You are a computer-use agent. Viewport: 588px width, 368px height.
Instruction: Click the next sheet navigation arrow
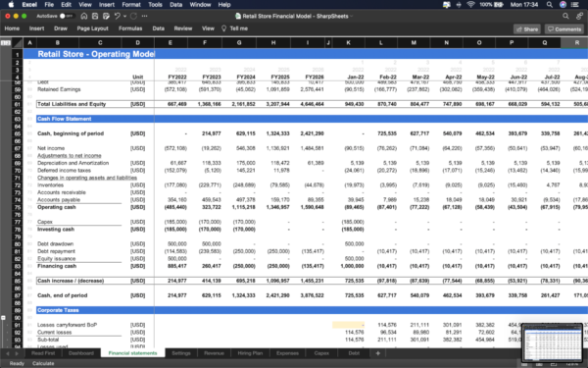click(x=17, y=353)
